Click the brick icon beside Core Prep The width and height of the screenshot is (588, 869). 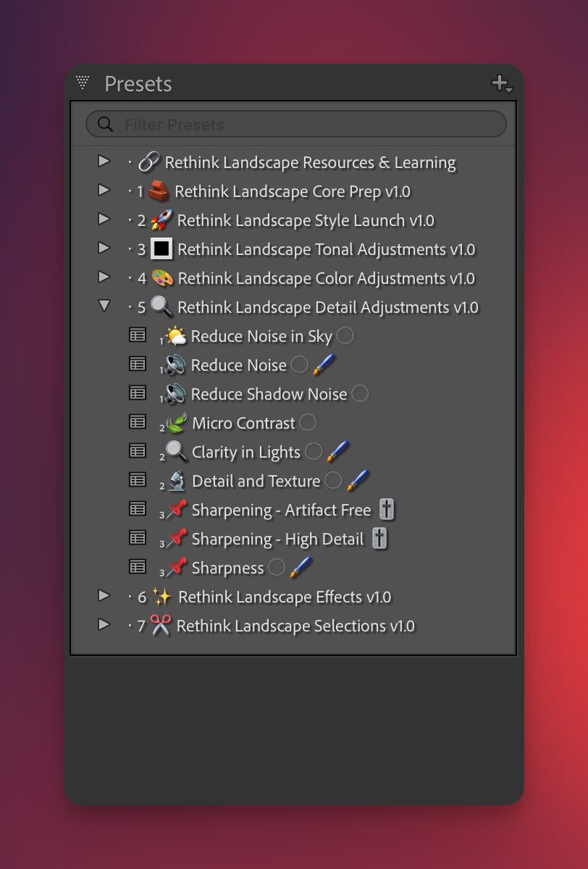point(159,191)
